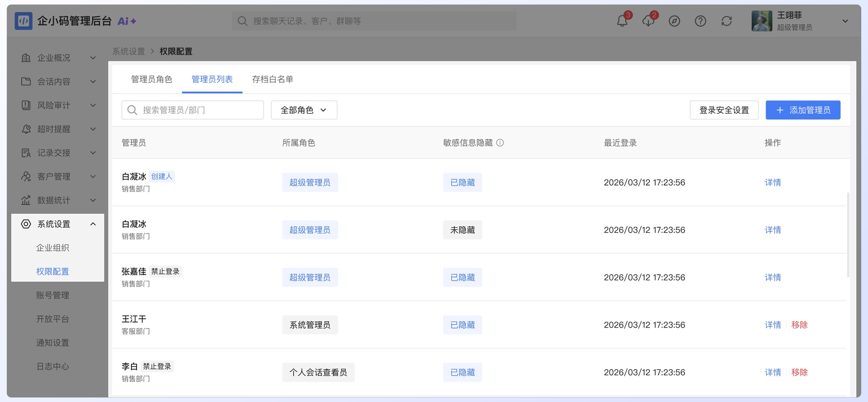Open the 全部角色 dropdown filter

click(x=304, y=110)
